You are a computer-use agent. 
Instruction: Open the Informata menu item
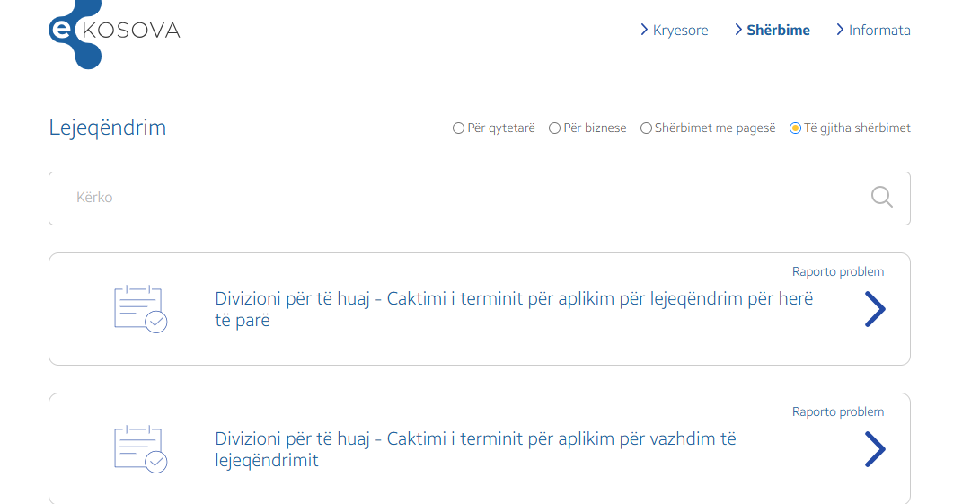(x=879, y=30)
